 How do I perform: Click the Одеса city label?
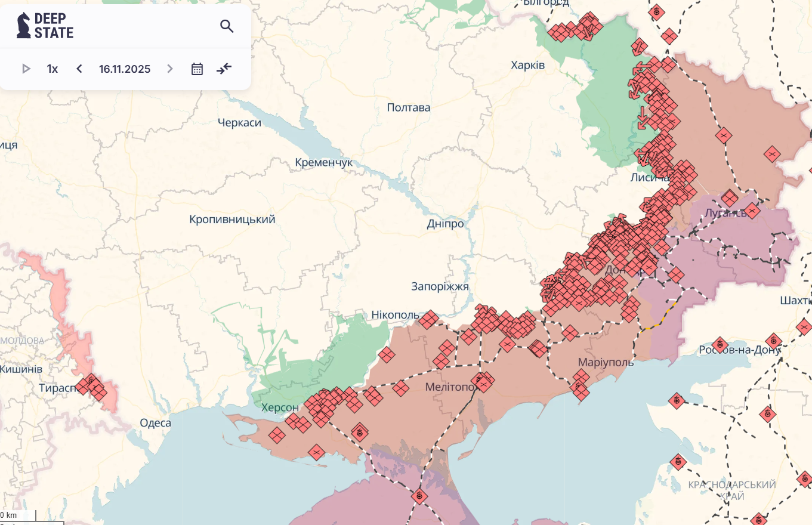click(x=155, y=423)
